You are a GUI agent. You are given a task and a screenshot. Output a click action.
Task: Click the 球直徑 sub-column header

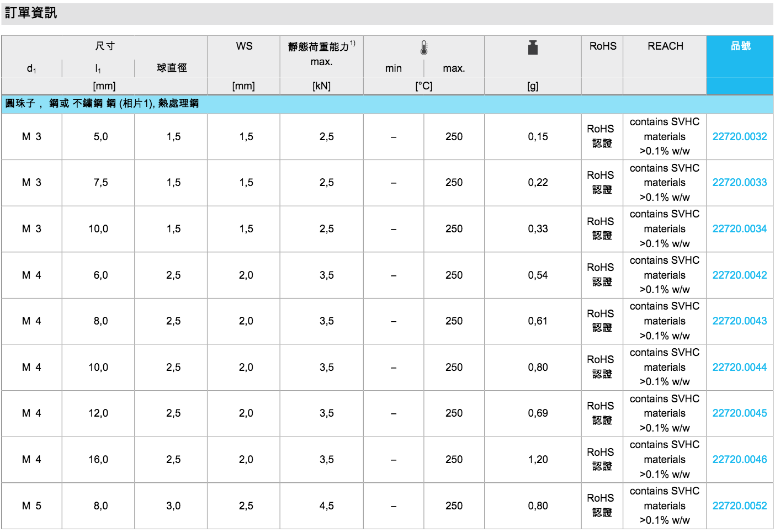[x=172, y=68]
